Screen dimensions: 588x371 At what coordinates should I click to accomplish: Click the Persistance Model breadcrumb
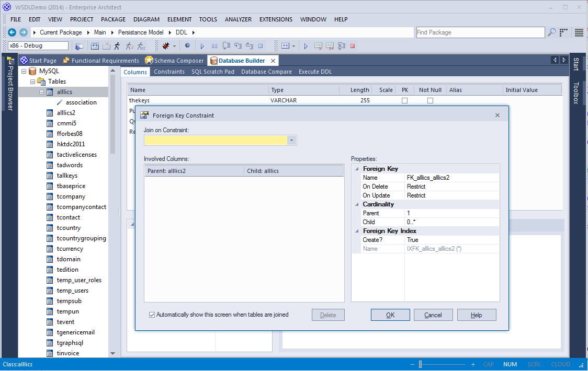(141, 32)
